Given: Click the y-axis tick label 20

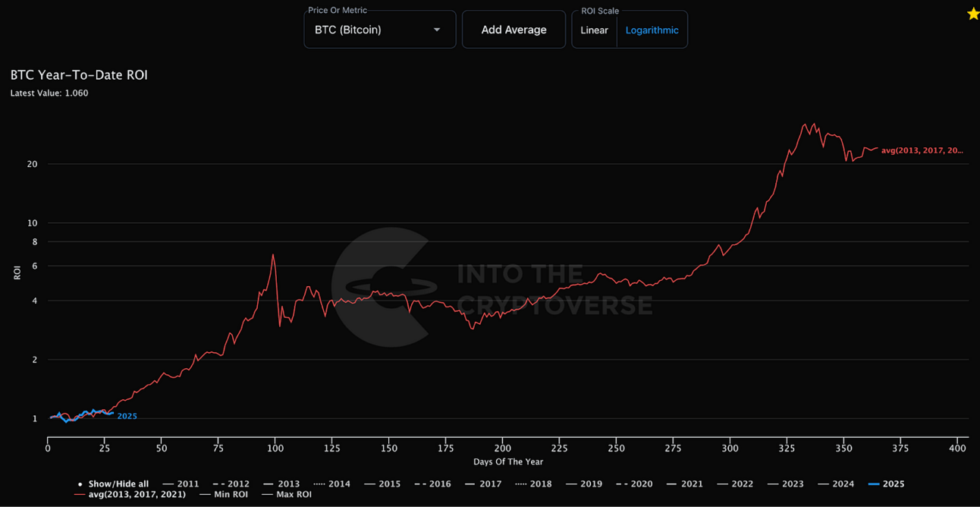Looking at the screenshot, I should point(33,164).
